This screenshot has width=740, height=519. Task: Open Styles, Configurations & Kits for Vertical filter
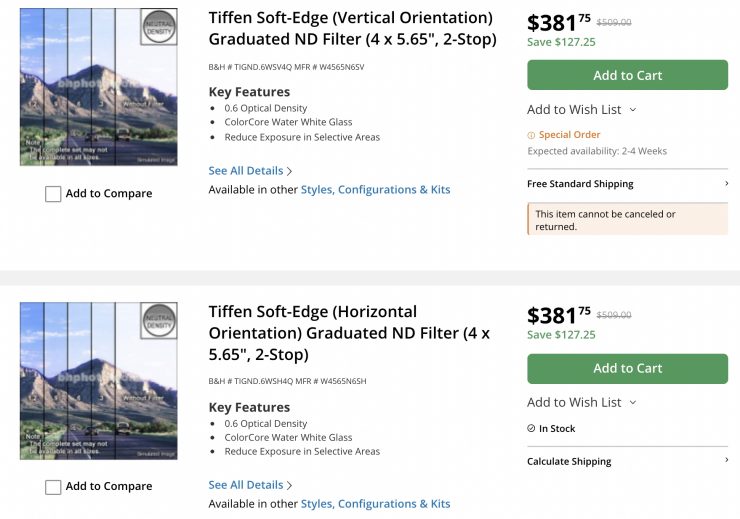tap(375, 190)
